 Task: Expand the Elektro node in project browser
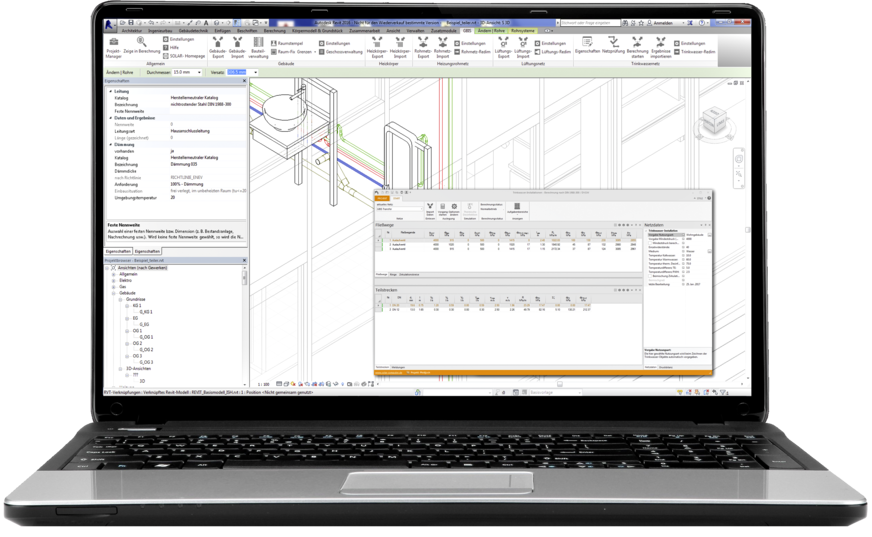tap(115, 281)
